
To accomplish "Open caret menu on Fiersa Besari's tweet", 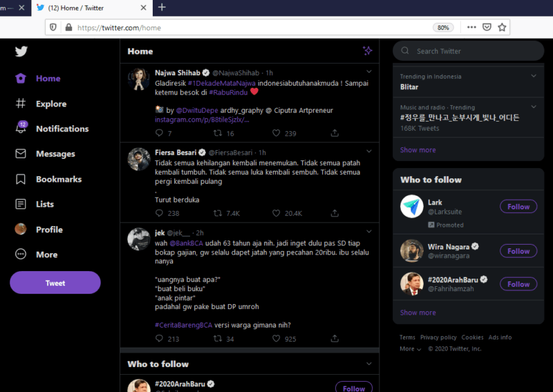I will click(x=369, y=151).
